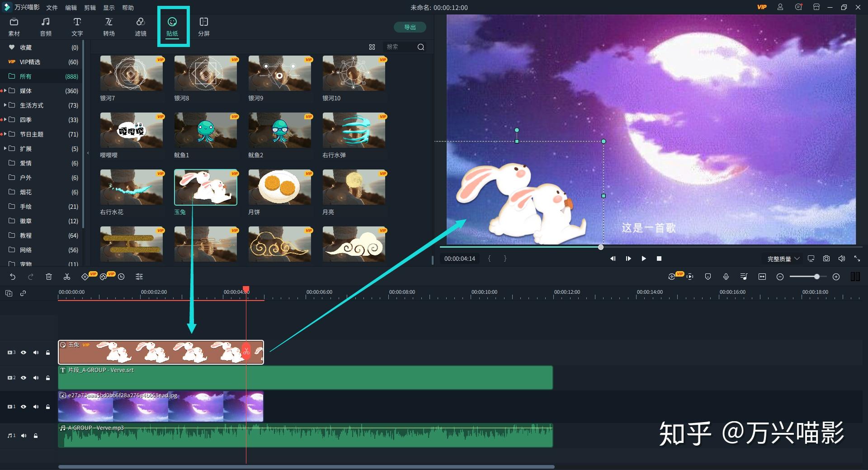The image size is (868, 470).
Task: Expand the 生活方式 category
Action: (x=5, y=105)
